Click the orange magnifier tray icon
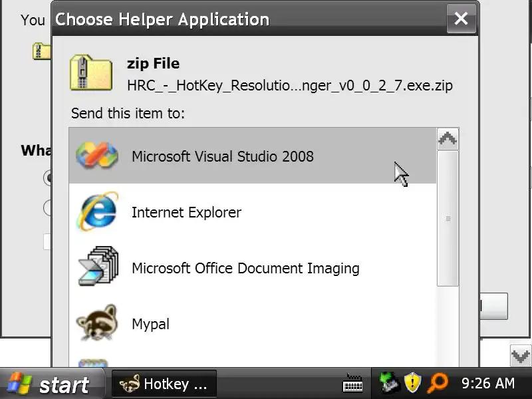 438,383
